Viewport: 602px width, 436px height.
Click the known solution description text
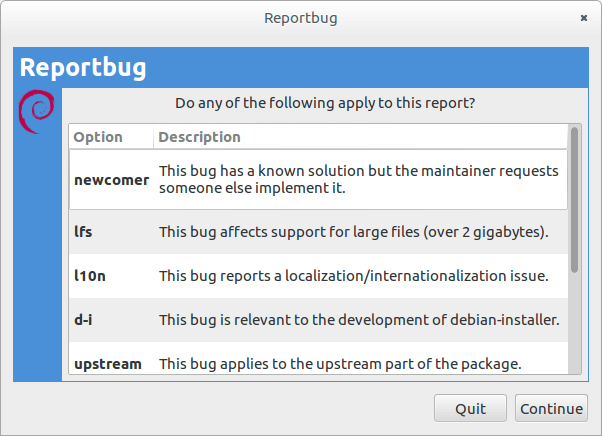[358, 179]
